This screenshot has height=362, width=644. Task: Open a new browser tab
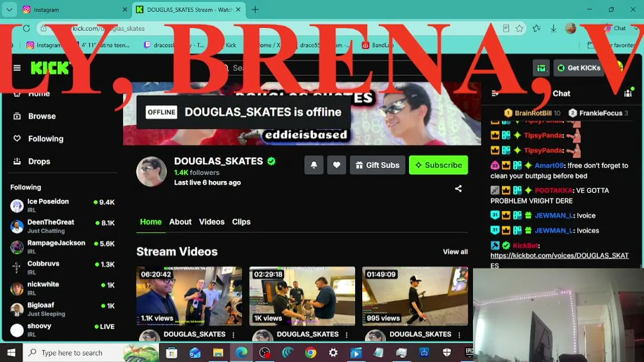(x=255, y=10)
